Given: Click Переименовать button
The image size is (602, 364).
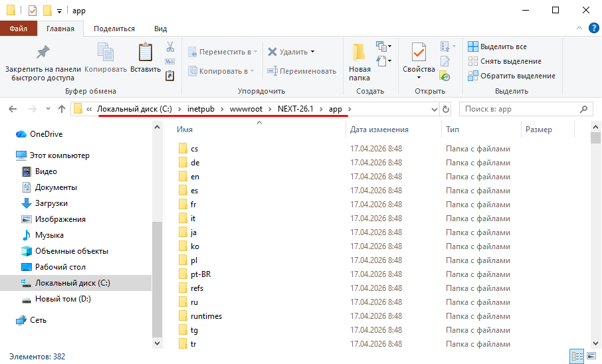Looking at the screenshot, I should 302,71.
